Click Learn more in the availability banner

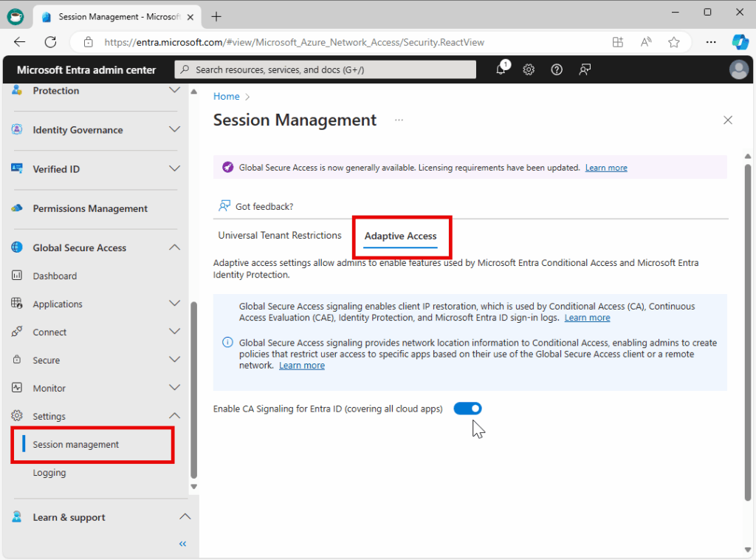(x=606, y=168)
